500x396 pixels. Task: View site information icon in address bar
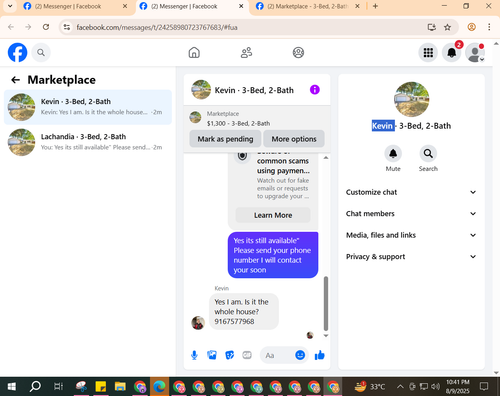67,27
